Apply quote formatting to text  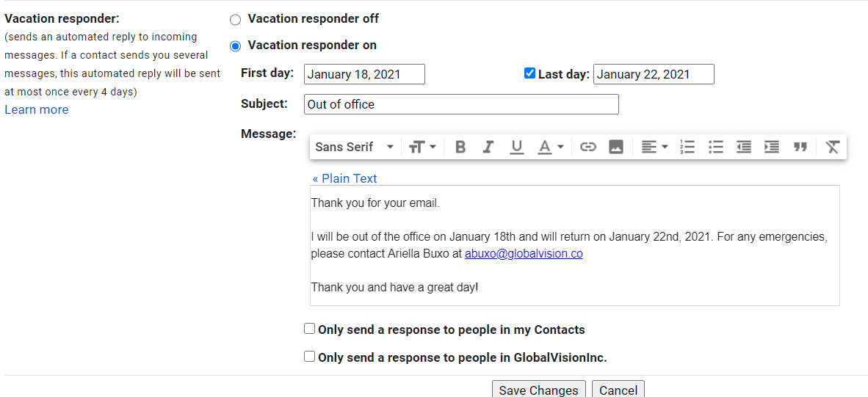pos(800,147)
